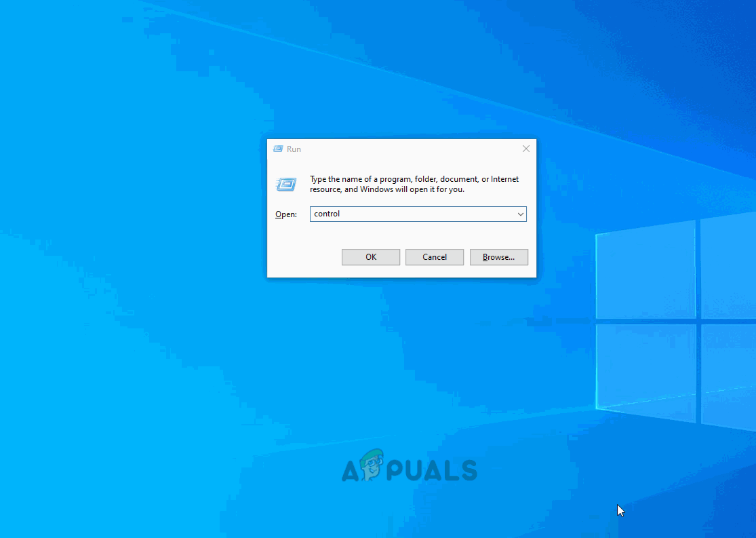Click the mouse cursor area on desktop
Viewport: 756px width, 538px height.
pos(620,510)
